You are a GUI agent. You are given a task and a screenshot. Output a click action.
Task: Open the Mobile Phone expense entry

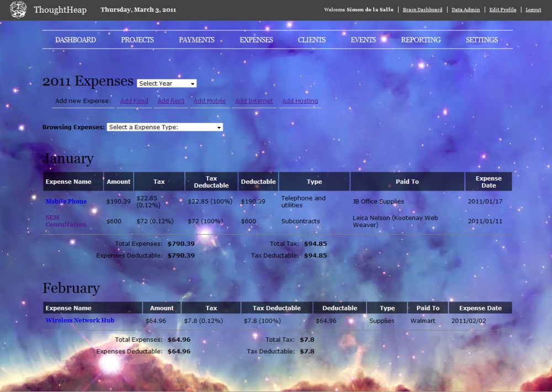pos(66,202)
